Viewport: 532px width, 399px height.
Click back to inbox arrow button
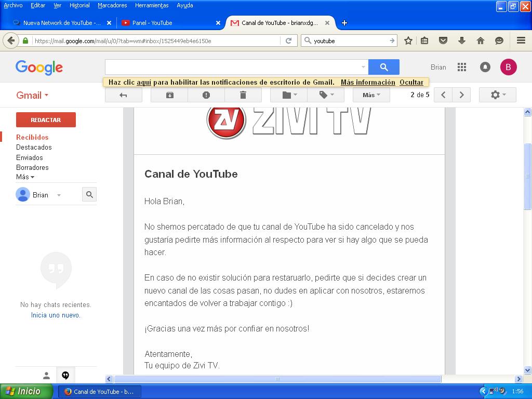point(123,95)
